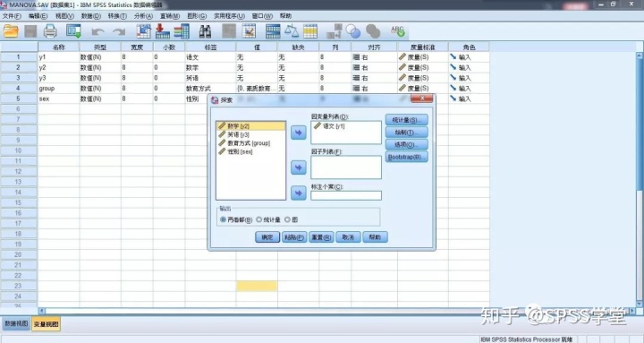Click the binoculars find icon
This screenshot has height=343, width=644.
[205, 31]
